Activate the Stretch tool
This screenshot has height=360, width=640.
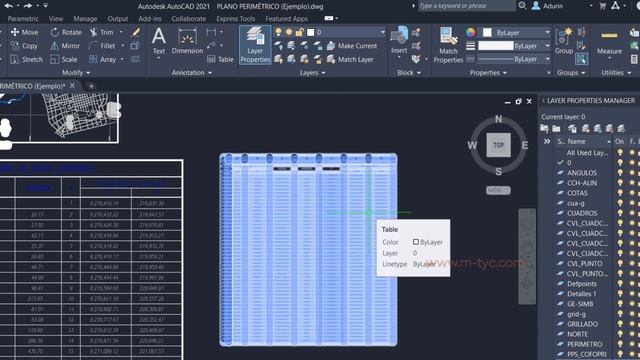[x=27, y=59]
